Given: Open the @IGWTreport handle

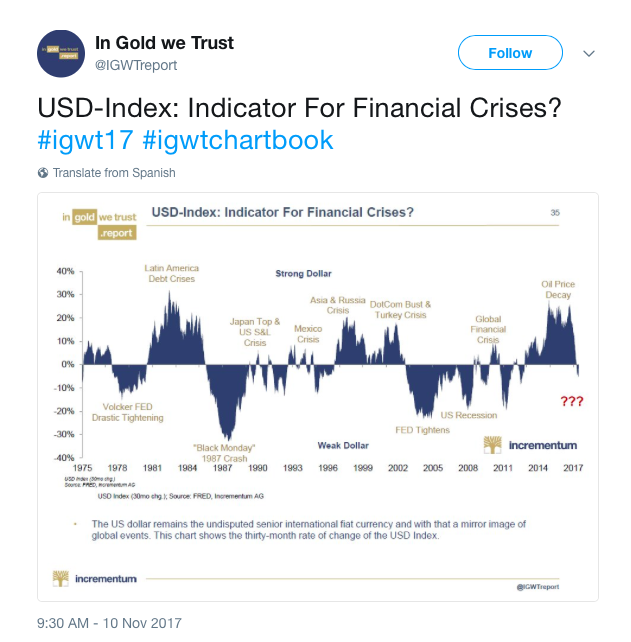Looking at the screenshot, I should [136, 65].
